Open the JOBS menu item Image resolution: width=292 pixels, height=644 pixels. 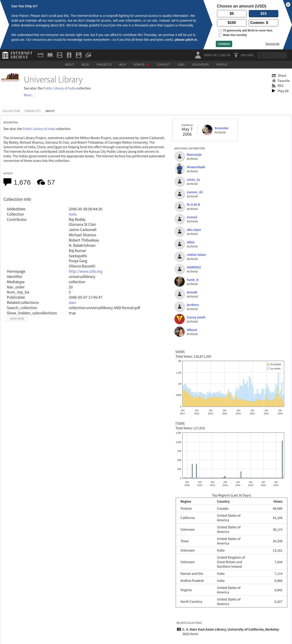tap(181, 64)
